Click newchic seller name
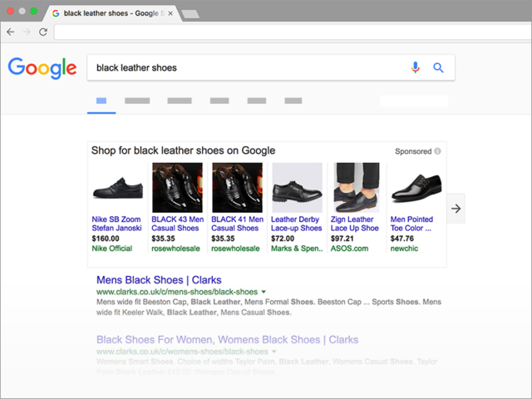Viewport: 532px width, 399px height. click(x=404, y=249)
